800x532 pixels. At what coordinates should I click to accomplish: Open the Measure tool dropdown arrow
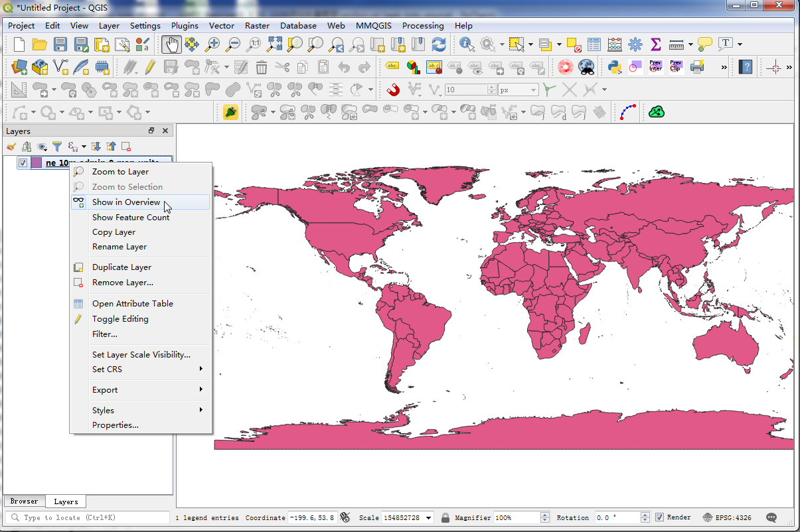pyautogui.click(x=690, y=44)
